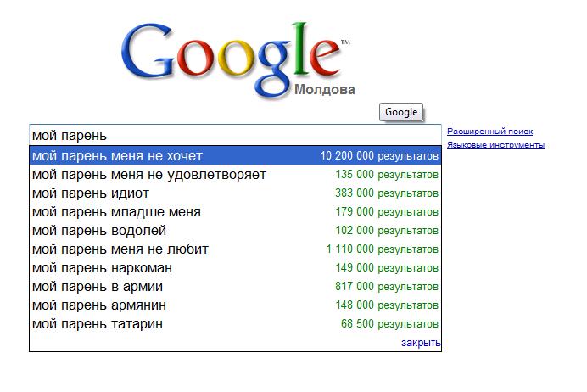Click the '10 200 000 результатов' count
The height and width of the screenshot is (392, 587).
379,156
